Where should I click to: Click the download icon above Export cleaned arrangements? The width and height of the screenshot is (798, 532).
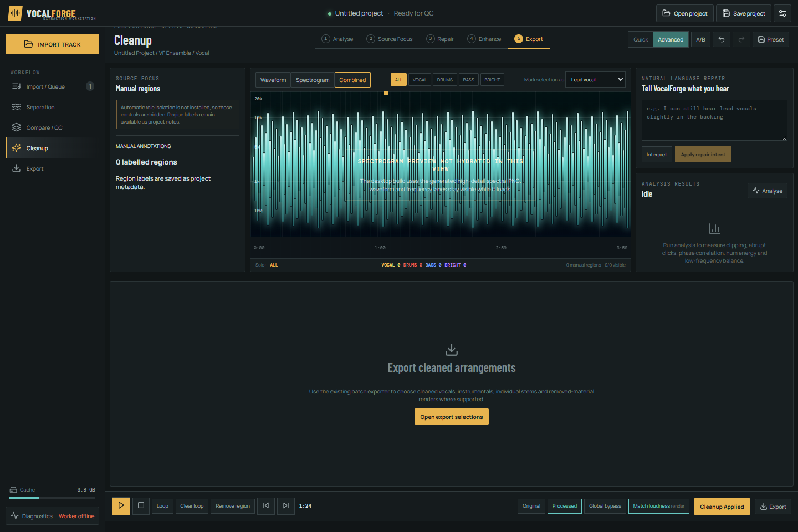[452, 350]
